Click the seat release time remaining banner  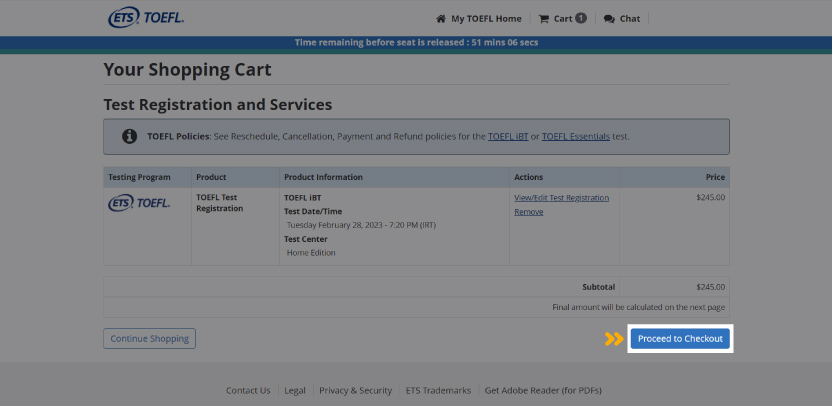pos(416,42)
